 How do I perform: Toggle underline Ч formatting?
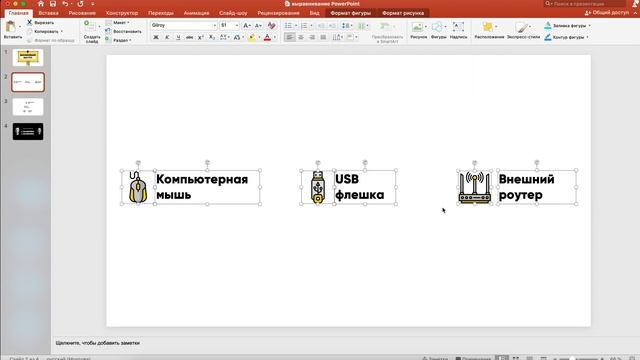(x=178, y=37)
